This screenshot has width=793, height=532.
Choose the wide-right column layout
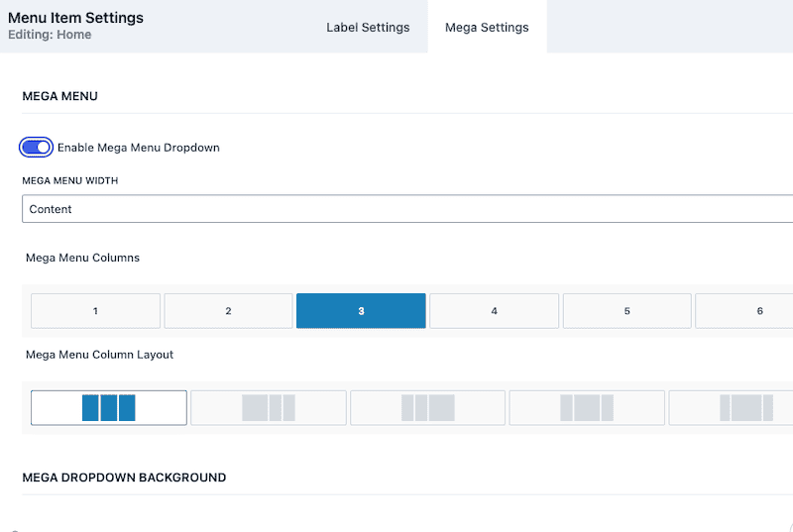pos(428,408)
